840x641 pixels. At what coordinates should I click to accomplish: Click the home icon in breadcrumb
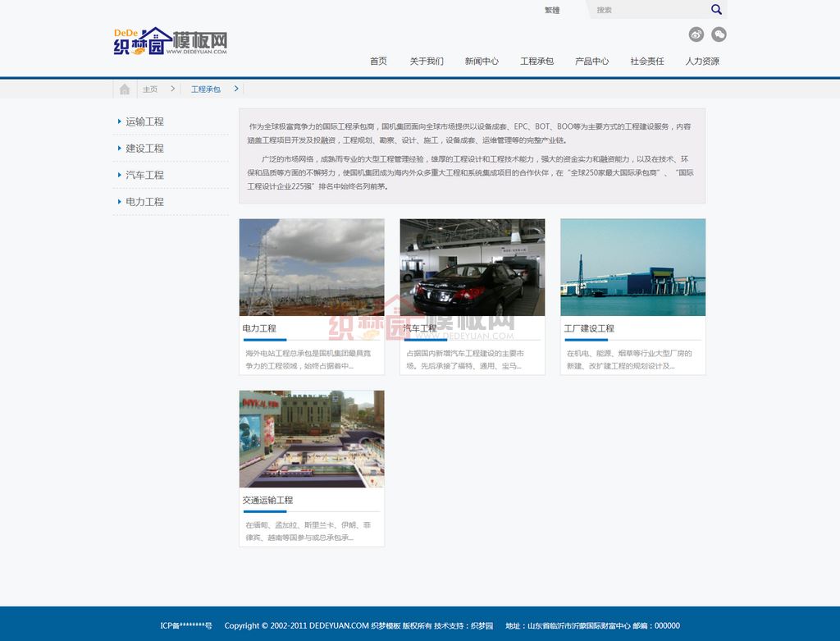125,89
